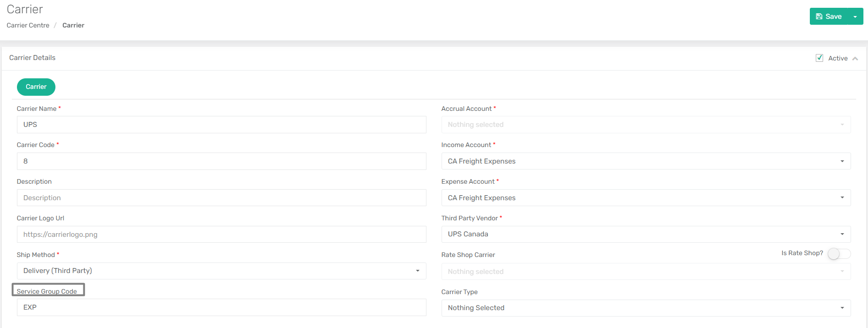Screen dimensions: 868x328
Task: Click the Service Group Code label
Action: point(47,291)
